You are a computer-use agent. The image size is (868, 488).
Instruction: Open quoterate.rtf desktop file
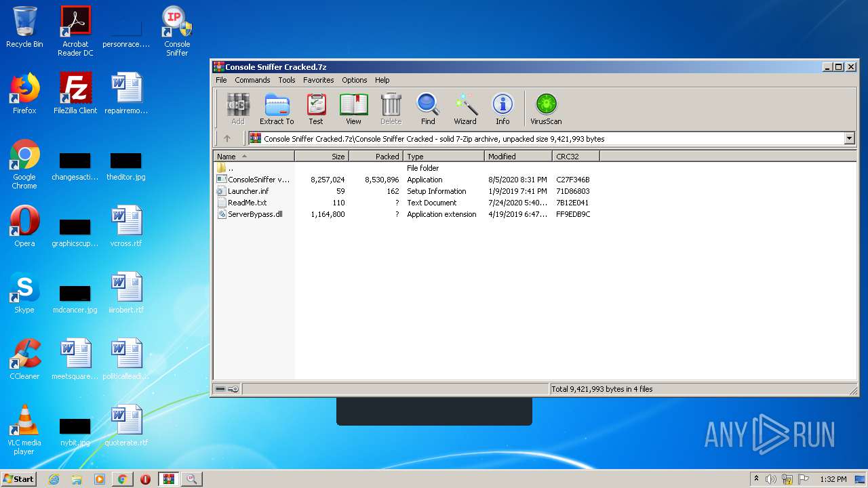click(x=126, y=426)
